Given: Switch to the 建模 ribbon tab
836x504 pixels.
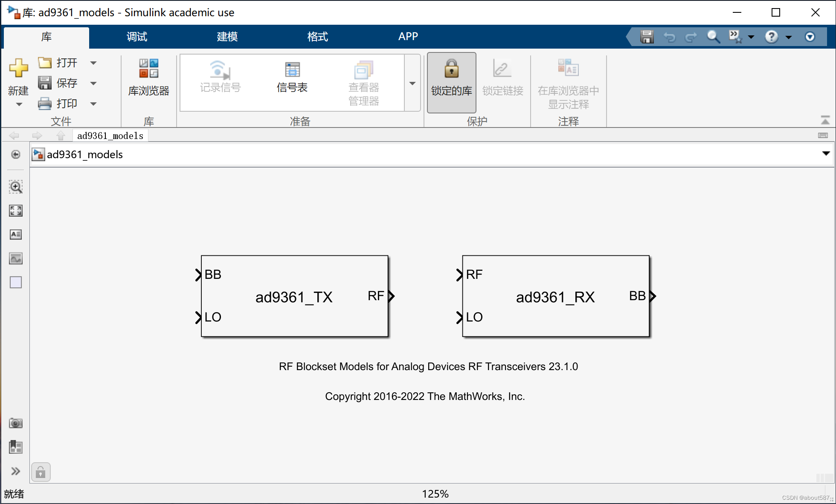Looking at the screenshot, I should point(227,37).
